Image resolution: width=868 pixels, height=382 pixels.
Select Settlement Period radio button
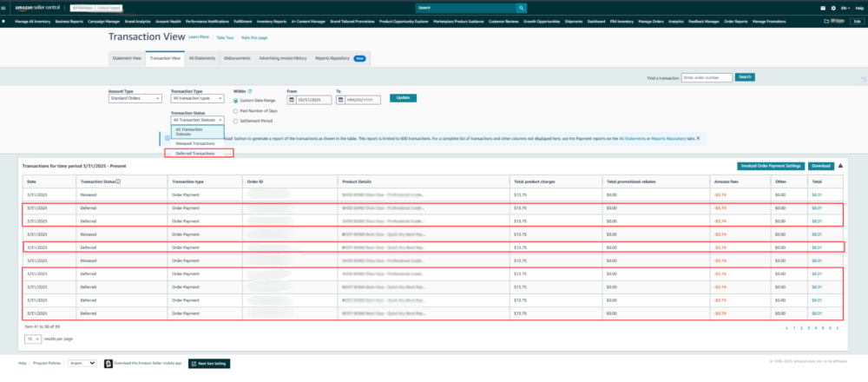[x=236, y=121]
